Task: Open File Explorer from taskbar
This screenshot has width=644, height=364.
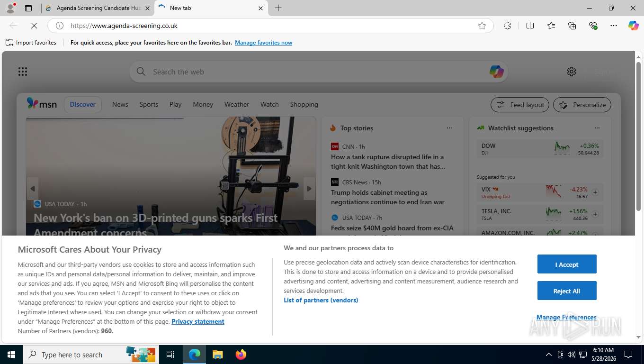Action: pos(217,355)
